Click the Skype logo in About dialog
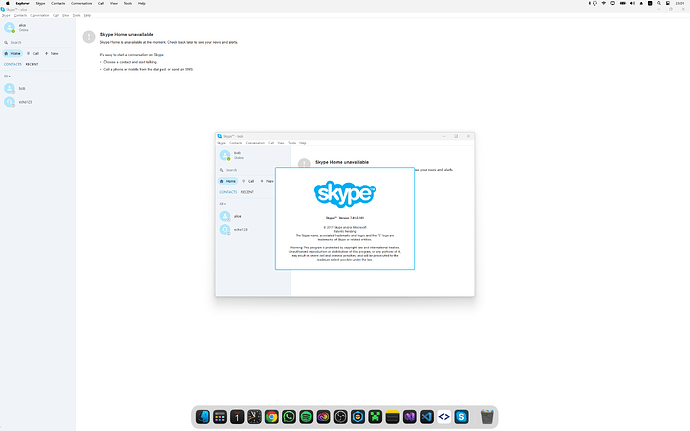This screenshot has width=690, height=431. pyautogui.click(x=345, y=194)
